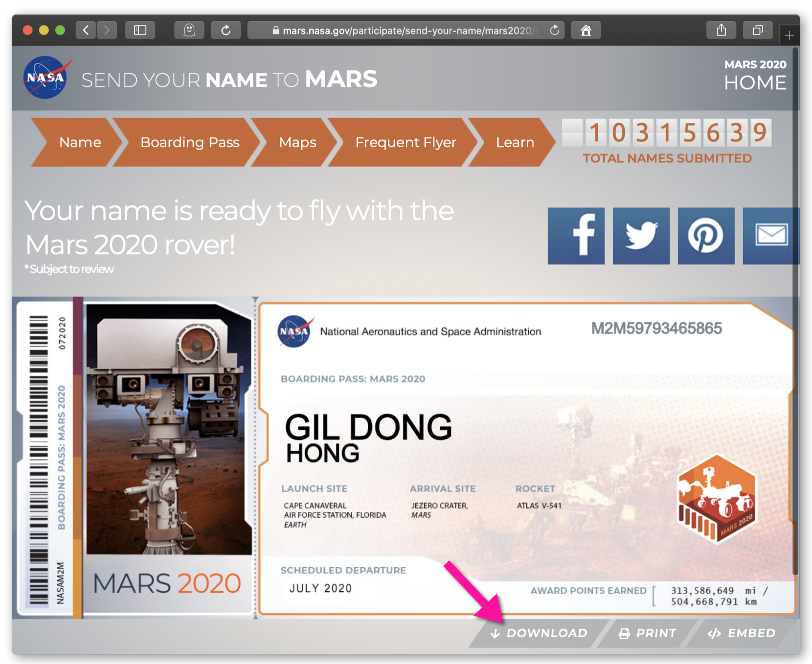Click the reload icon inside address bar
This screenshot has height=664, width=812.
pos(554,30)
